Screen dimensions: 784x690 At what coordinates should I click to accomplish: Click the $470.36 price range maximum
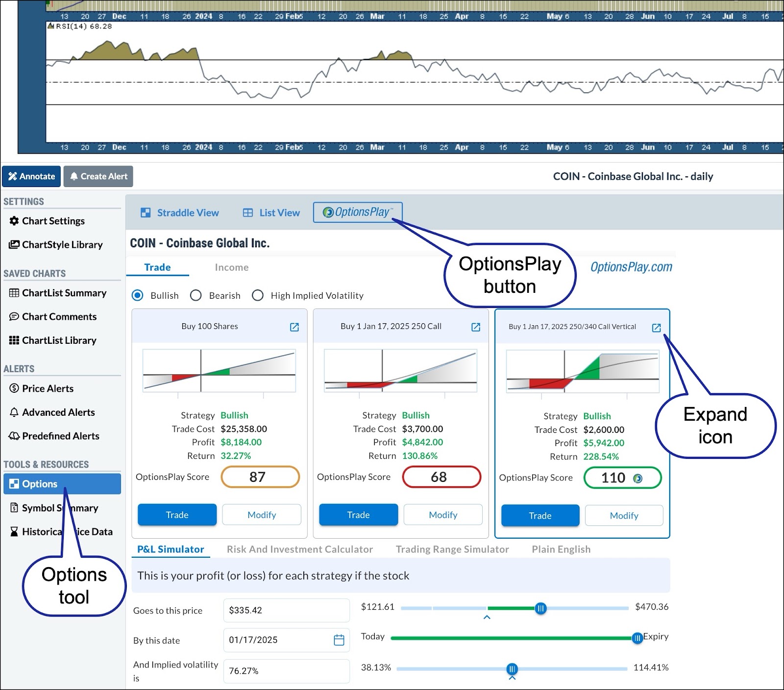coord(652,607)
